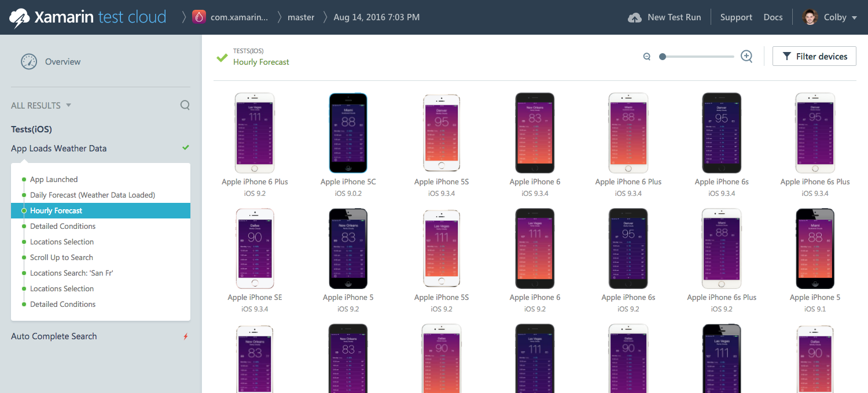Click the red droplet app icon
Image resolution: width=868 pixels, height=393 pixels.
[198, 17]
